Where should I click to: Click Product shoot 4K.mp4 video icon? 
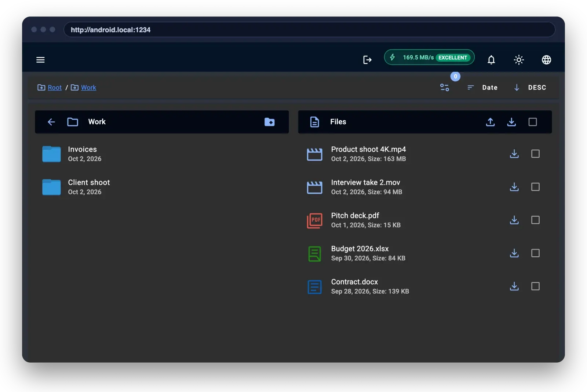point(314,154)
